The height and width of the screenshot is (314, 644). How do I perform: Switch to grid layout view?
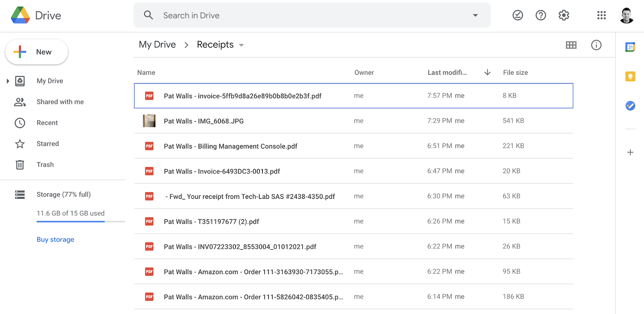tap(571, 45)
